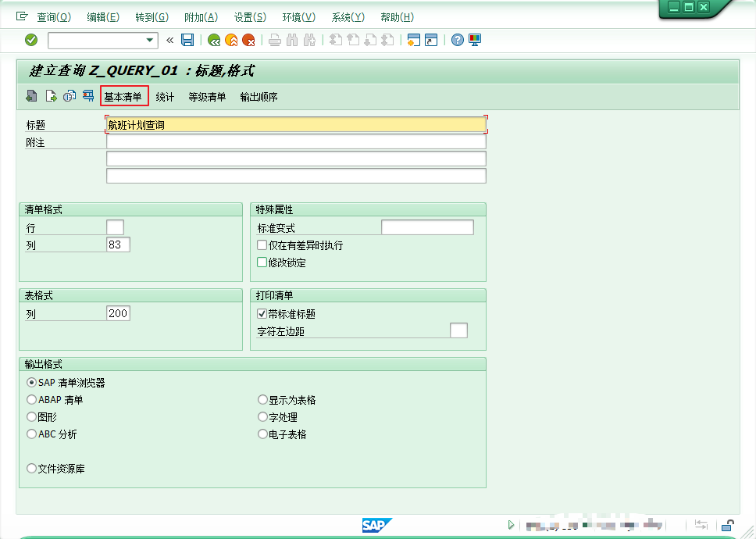Select the 图形 radio button

31,416
